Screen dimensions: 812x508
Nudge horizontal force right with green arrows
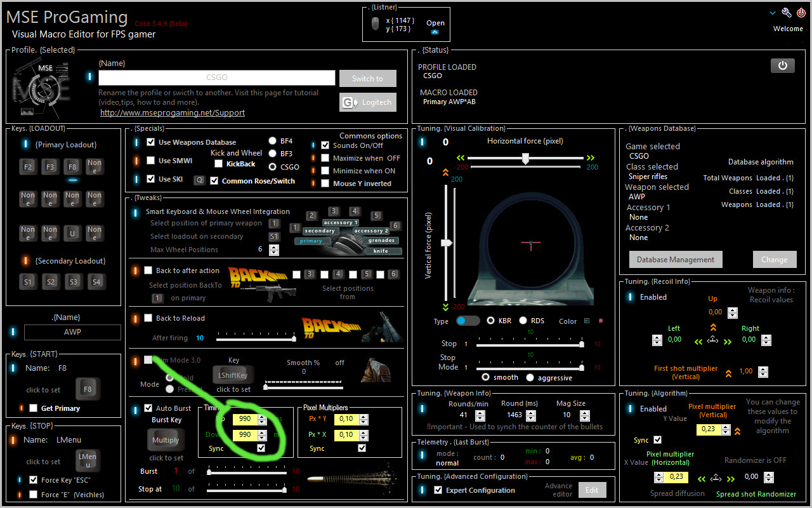[591, 157]
